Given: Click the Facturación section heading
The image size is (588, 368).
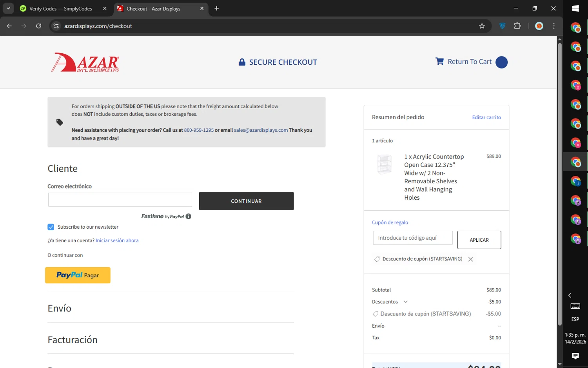Looking at the screenshot, I should (73, 340).
